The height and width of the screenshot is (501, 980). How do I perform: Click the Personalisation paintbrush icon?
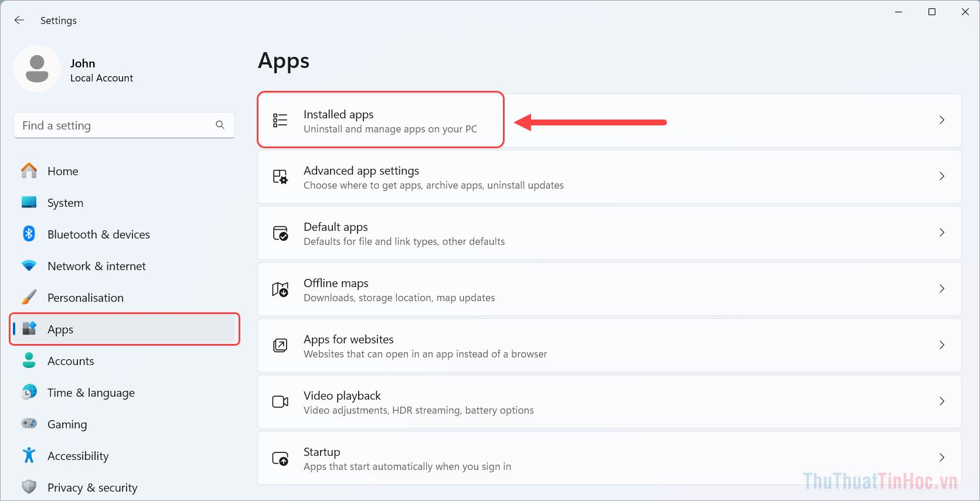(x=29, y=297)
